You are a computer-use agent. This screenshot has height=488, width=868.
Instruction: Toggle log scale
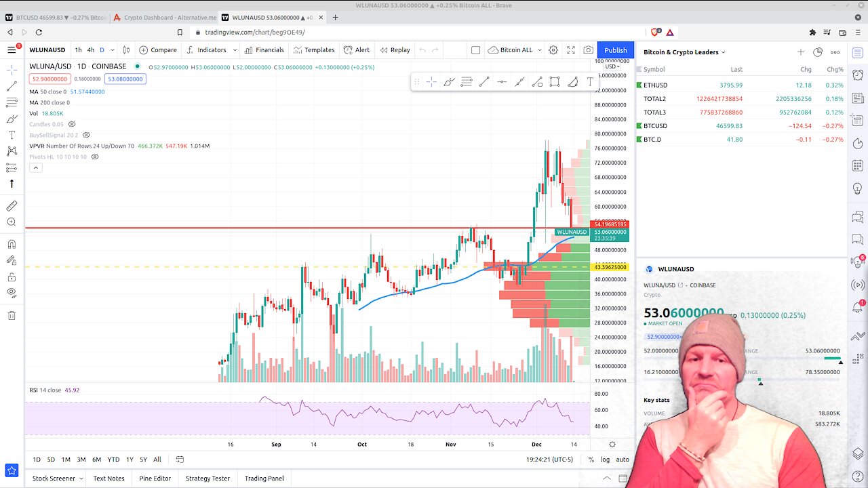pyautogui.click(x=605, y=460)
